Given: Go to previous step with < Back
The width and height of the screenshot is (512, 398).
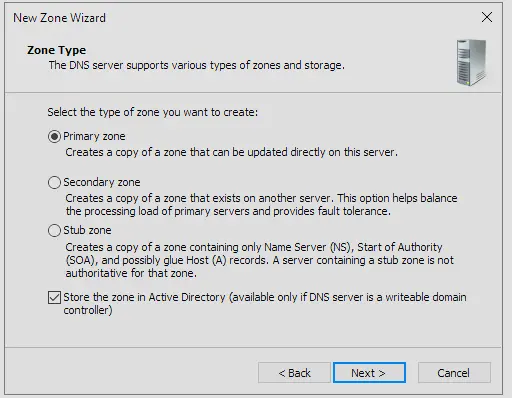Looking at the screenshot, I should pyautogui.click(x=294, y=372).
